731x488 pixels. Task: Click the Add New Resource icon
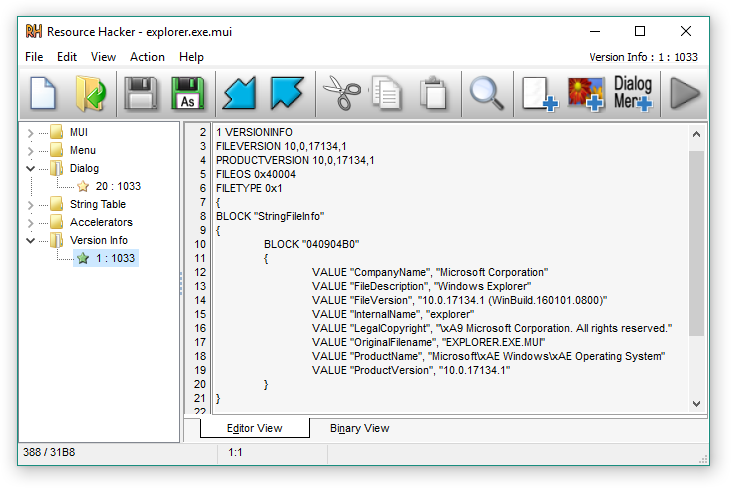pyautogui.click(x=539, y=94)
